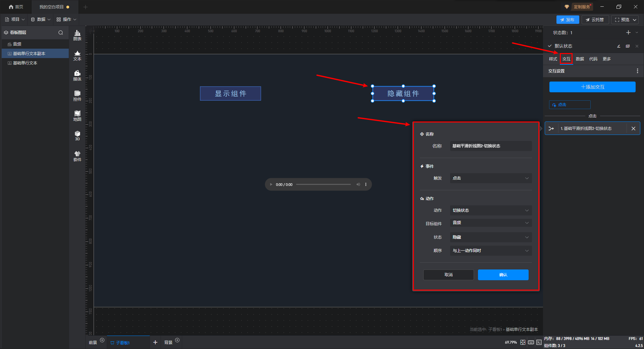Click the audio progress bar

[323, 184]
